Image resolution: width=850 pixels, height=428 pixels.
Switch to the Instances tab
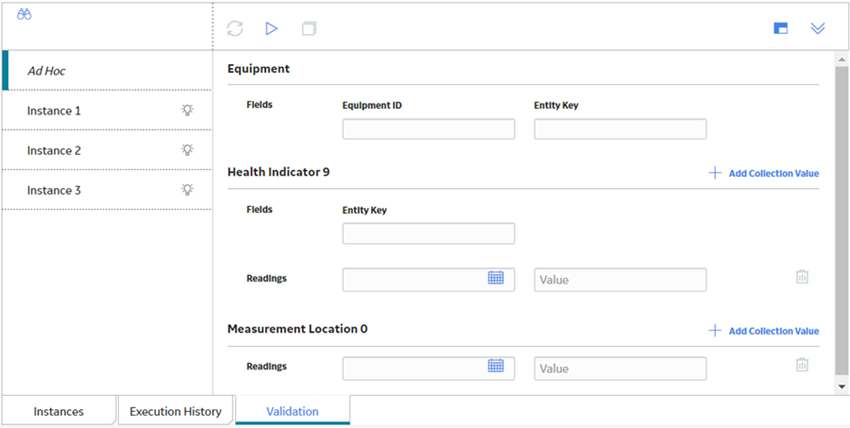59,411
